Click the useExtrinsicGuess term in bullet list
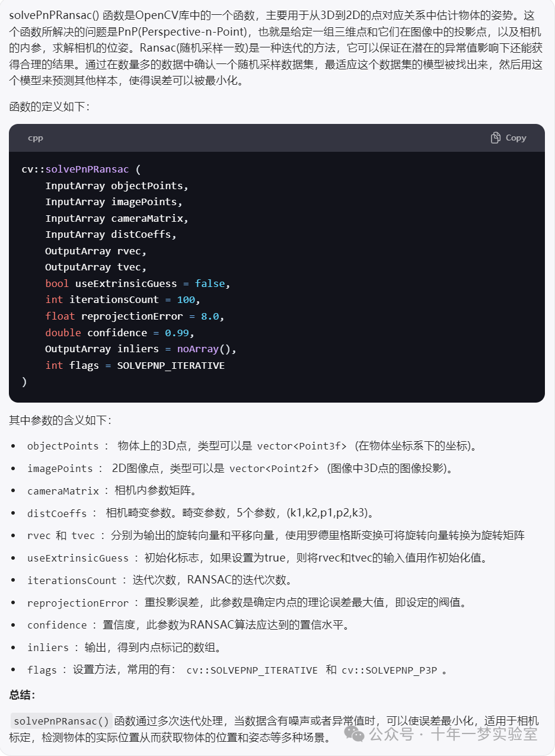This screenshot has height=756, width=555. (78, 558)
